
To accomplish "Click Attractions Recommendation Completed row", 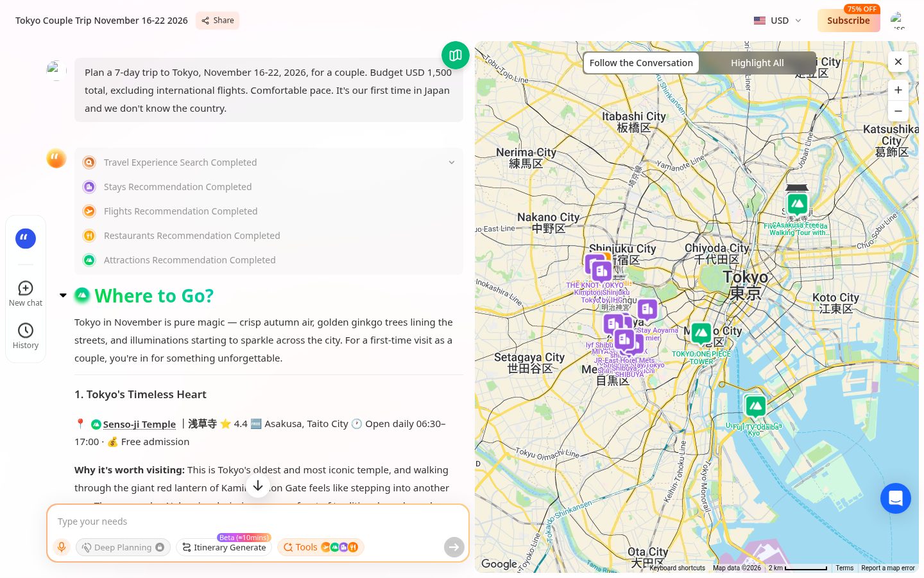I will coord(269,260).
